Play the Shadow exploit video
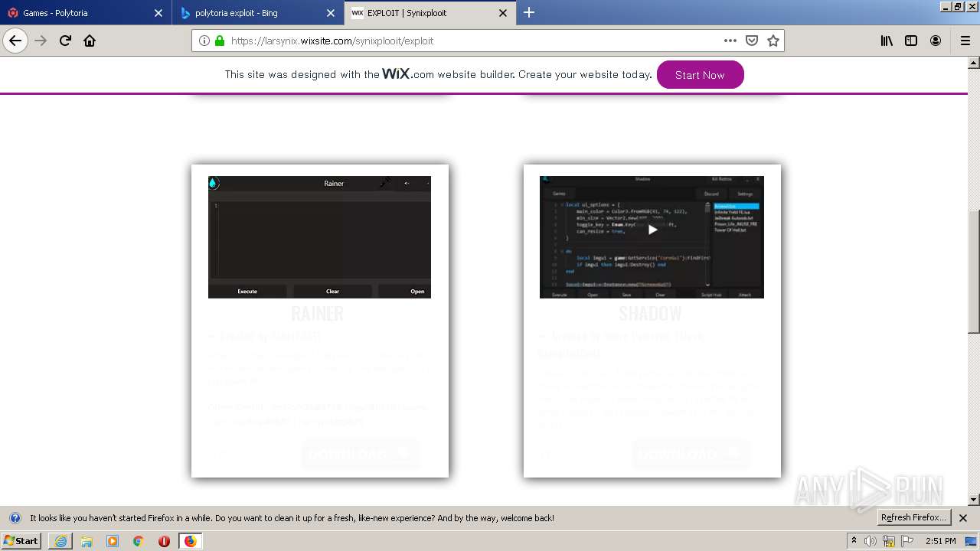 (x=652, y=230)
